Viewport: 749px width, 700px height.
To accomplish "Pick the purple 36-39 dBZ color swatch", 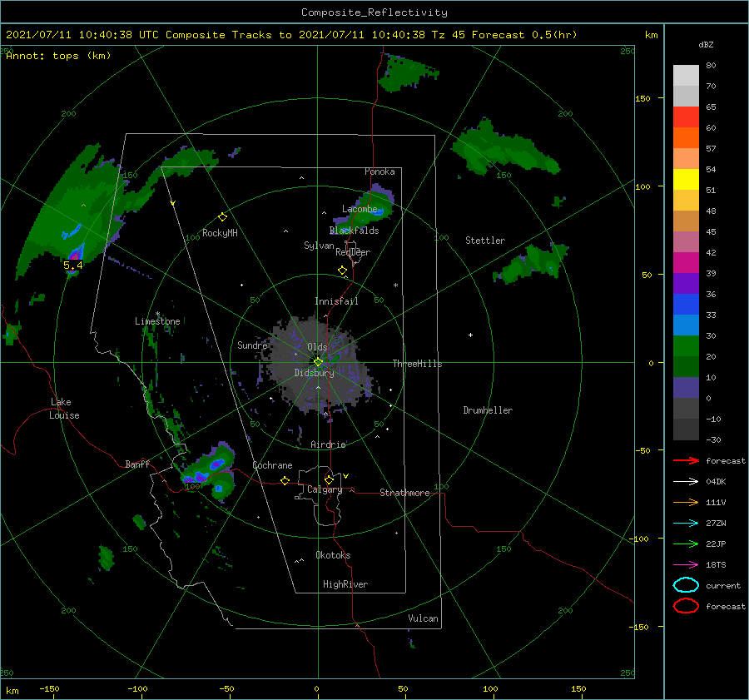I will click(686, 283).
